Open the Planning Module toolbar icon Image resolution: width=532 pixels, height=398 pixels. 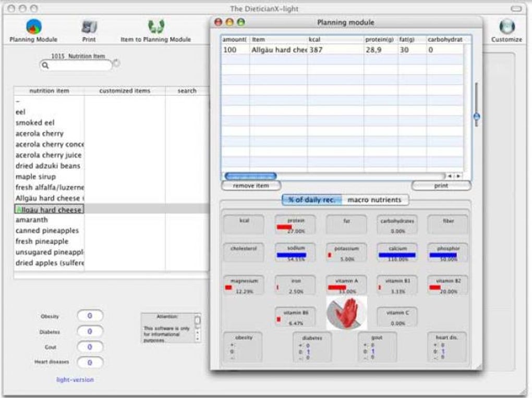tap(33, 27)
